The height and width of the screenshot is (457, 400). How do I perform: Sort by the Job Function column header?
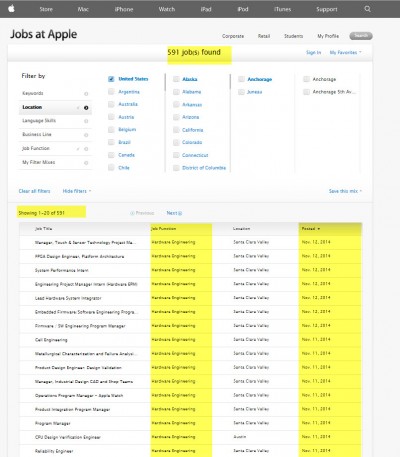click(164, 229)
